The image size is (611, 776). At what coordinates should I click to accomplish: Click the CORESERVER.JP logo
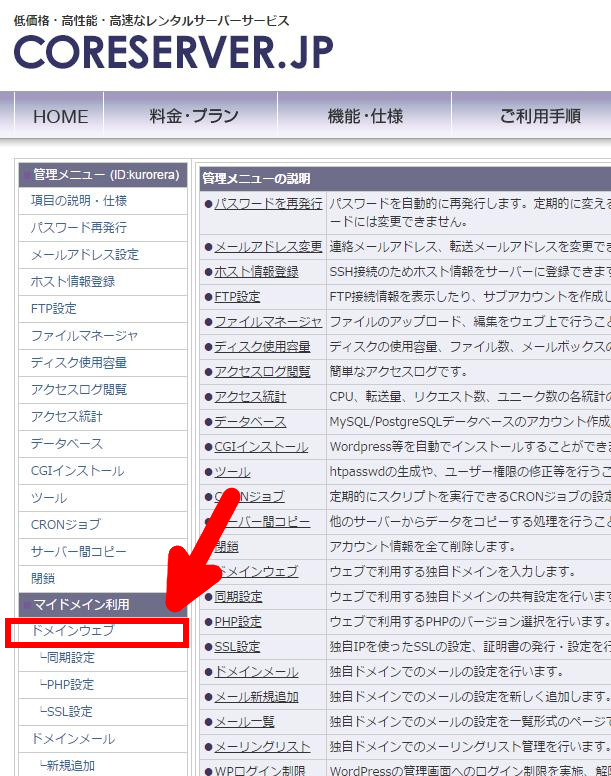pos(174,51)
